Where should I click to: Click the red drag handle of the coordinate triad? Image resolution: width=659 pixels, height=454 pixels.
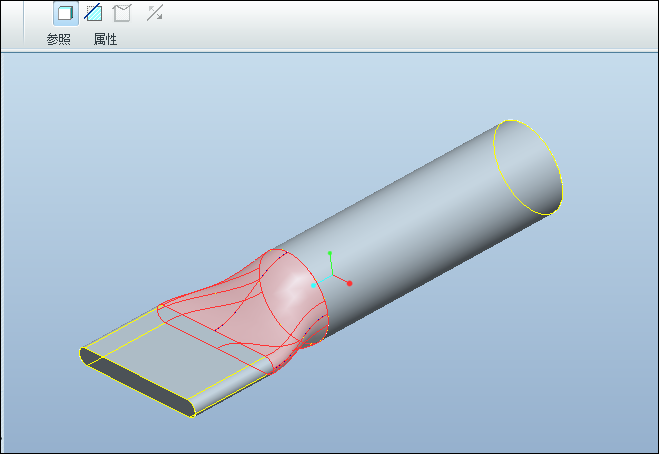click(349, 284)
